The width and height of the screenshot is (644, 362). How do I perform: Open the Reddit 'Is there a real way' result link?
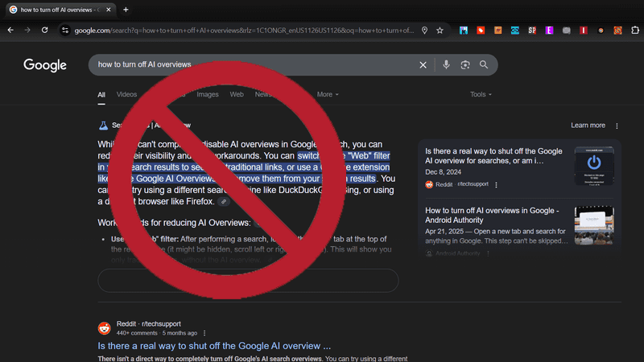point(214,346)
